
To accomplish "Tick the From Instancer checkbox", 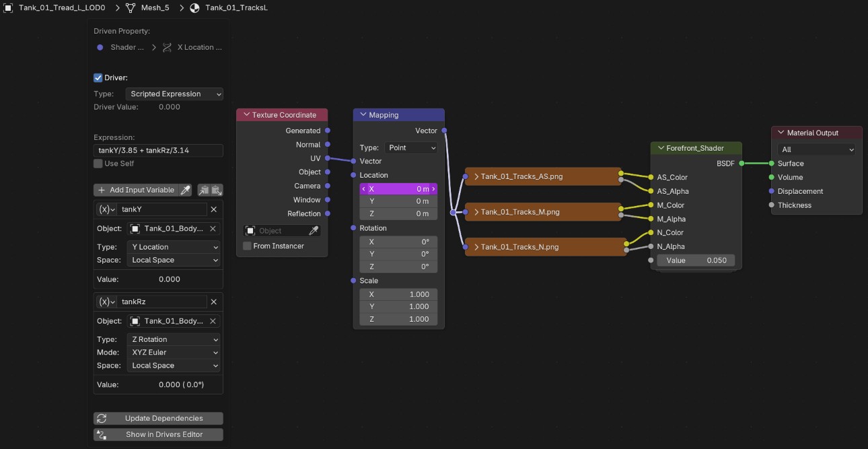I will point(247,246).
